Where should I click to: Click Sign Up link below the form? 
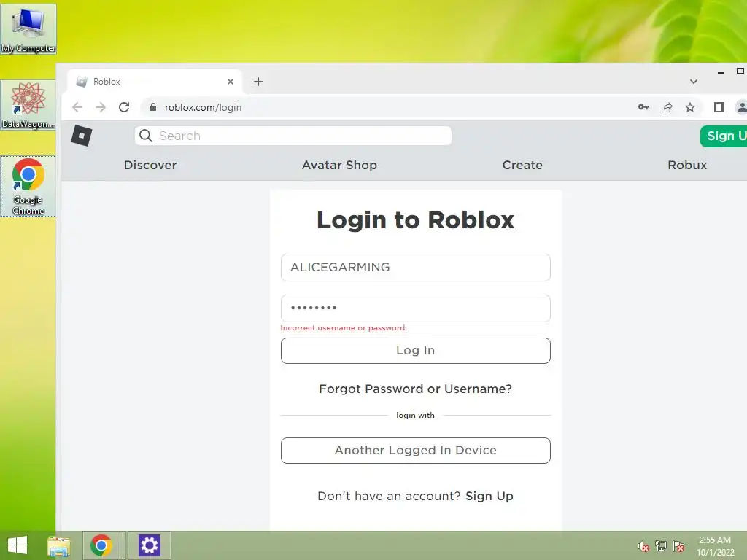tap(489, 496)
